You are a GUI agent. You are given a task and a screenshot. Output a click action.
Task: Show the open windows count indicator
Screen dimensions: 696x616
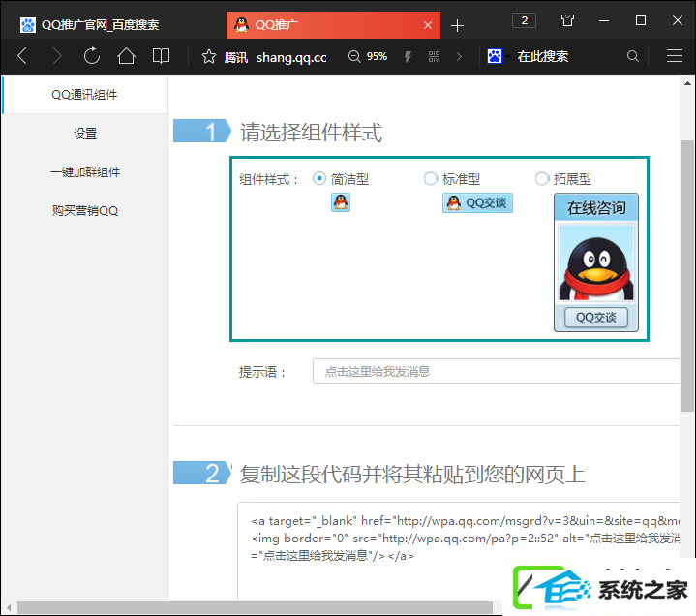coord(524,20)
